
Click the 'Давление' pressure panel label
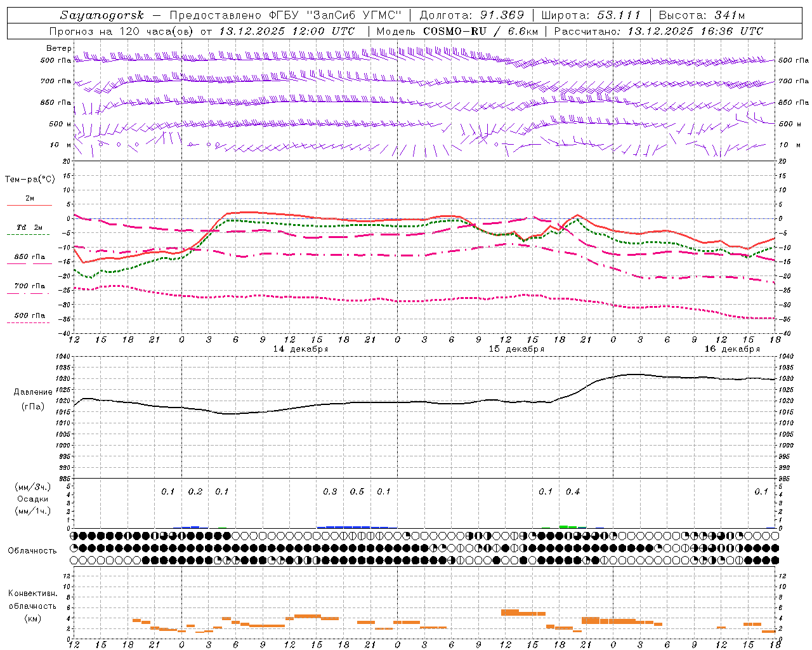(33, 392)
